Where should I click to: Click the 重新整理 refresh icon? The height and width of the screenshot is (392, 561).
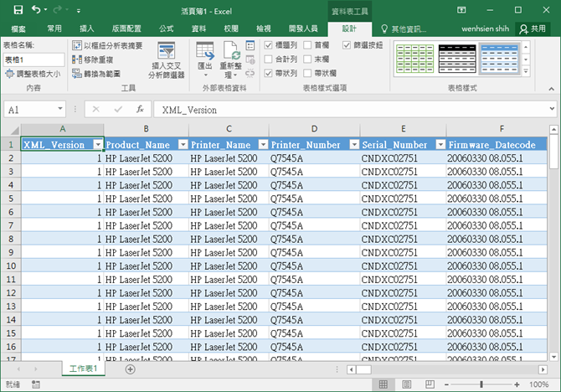(231, 50)
